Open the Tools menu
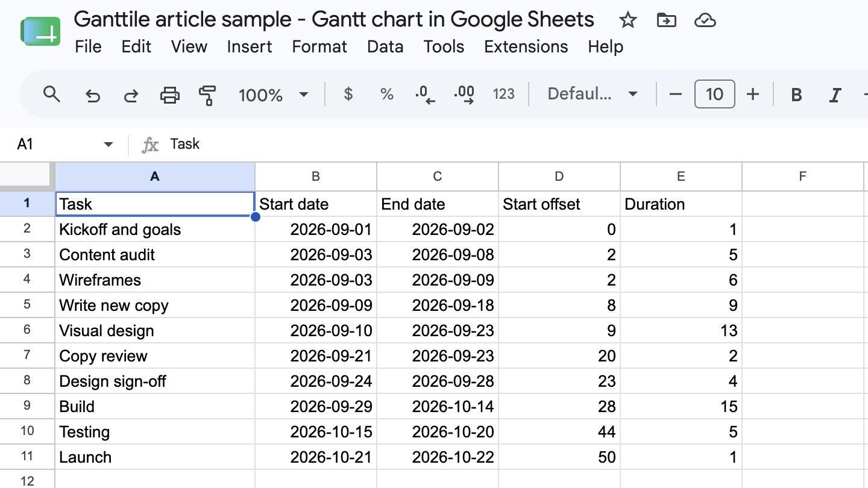Image resolution: width=868 pixels, height=488 pixels. (444, 47)
